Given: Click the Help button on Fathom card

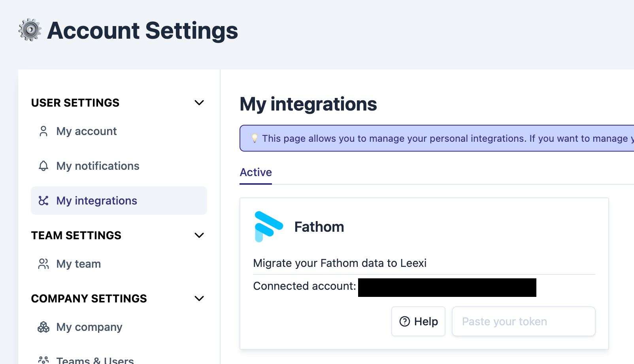Looking at the screenshot, I should pyautogui.click(x=418, y=321).
